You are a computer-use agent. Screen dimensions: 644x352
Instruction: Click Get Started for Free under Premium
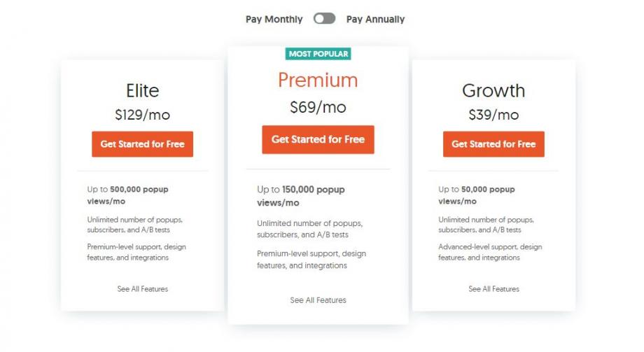tap(318, 139)
